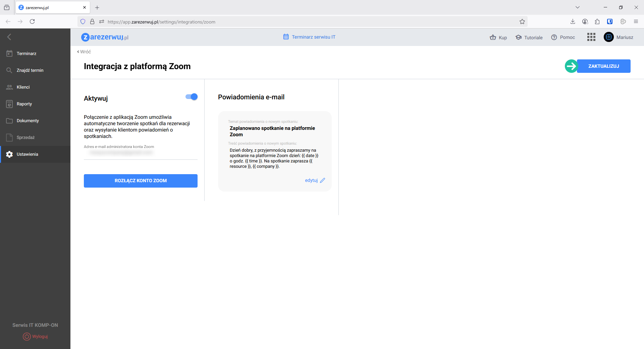This screenshot has height=349, width=644.
Task: Open the apps grid icon
Action: (591, 37)
